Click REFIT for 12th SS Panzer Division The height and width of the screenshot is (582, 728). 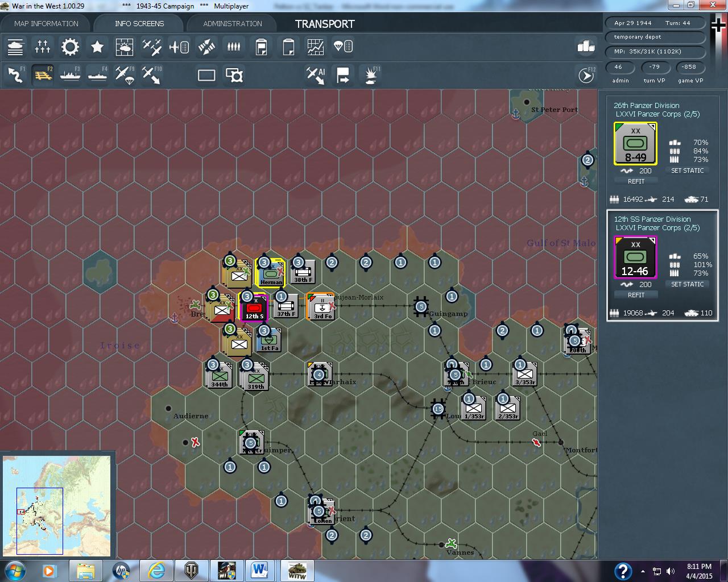click(636, 295)
